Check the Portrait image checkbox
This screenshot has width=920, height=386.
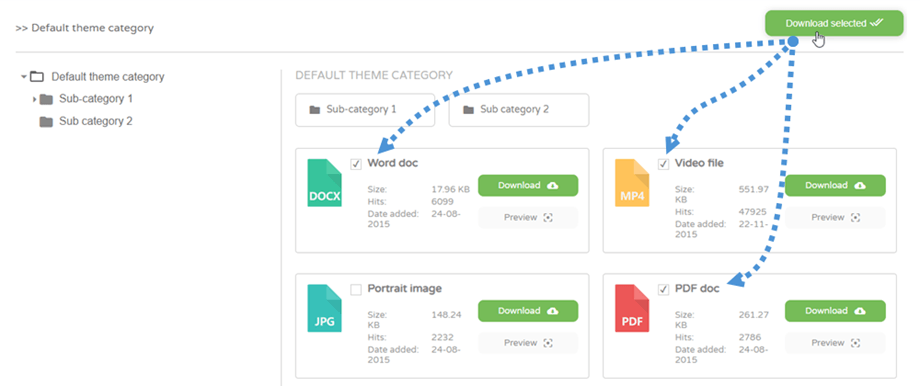[x=356, y=290]
